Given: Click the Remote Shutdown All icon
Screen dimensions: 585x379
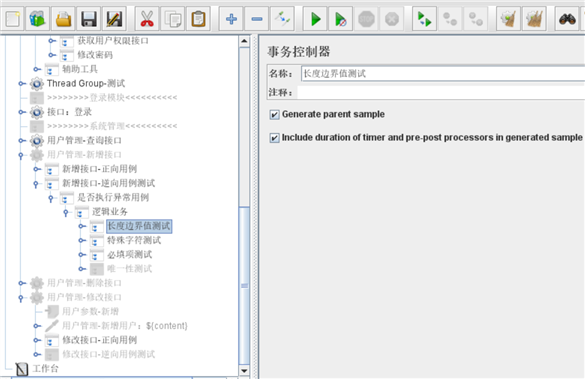Looking at the screenshot, I should [x=476, y=19].
